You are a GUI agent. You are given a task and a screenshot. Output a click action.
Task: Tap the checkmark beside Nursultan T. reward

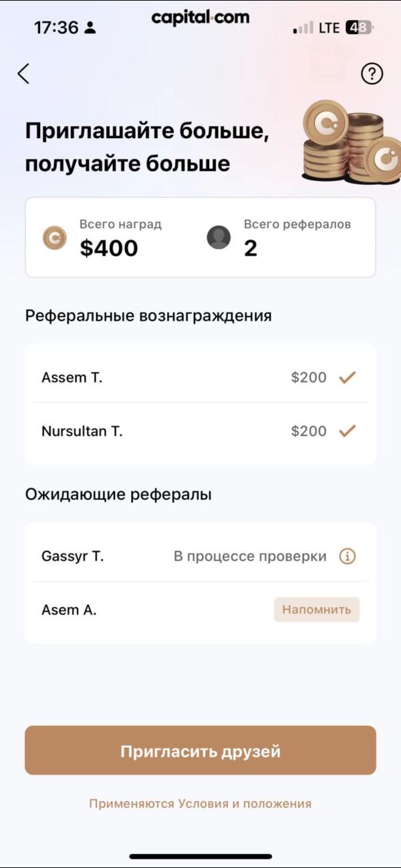347,431
